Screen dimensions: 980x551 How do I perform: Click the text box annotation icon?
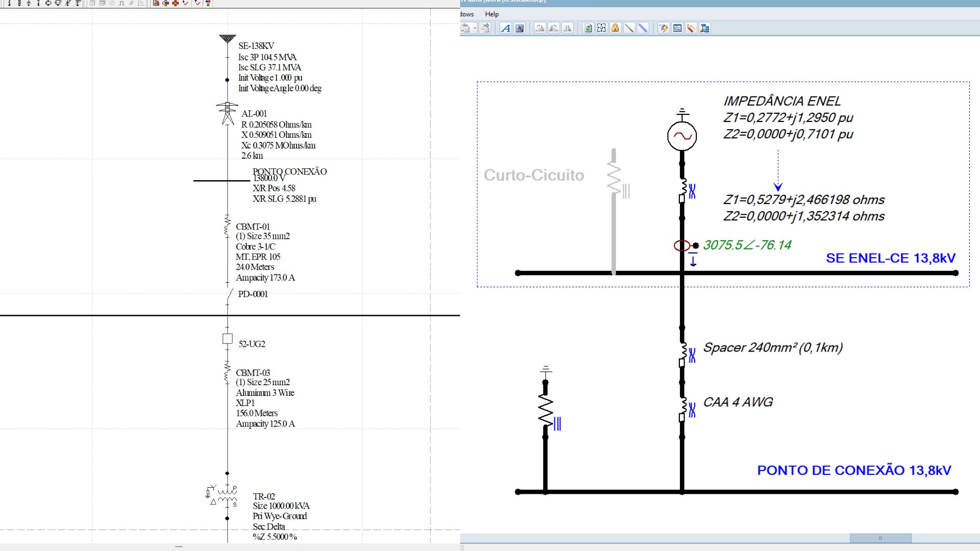519,28
